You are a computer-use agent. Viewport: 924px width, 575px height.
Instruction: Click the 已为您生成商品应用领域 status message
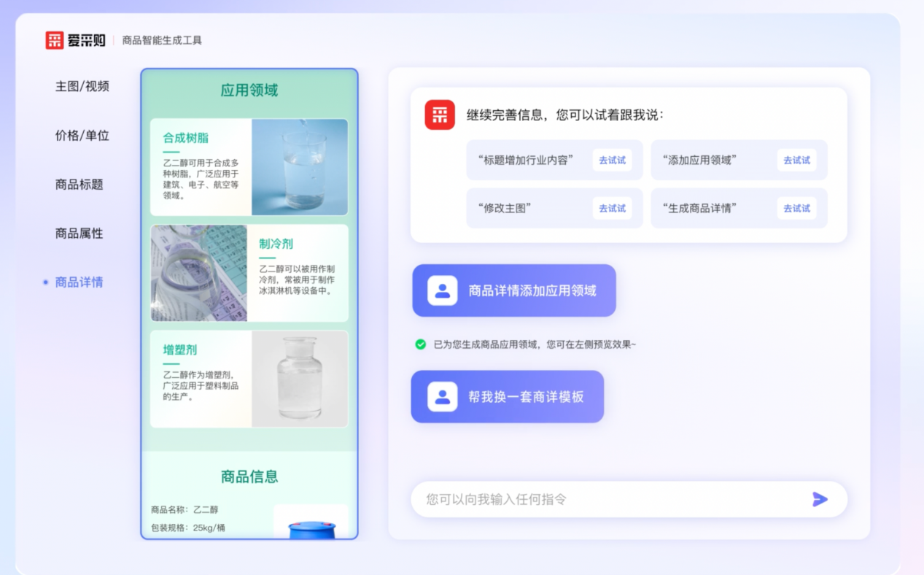(535, 344)
